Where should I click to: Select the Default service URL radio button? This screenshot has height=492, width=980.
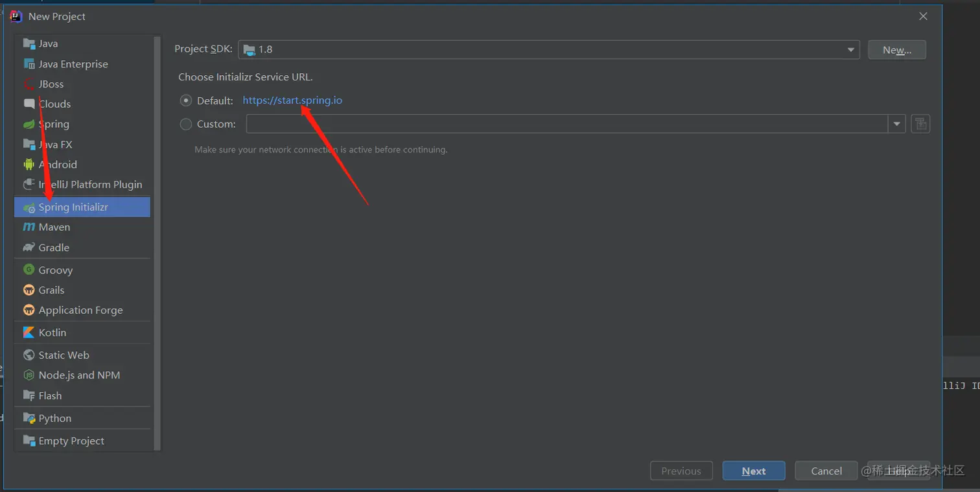[186, 100]
